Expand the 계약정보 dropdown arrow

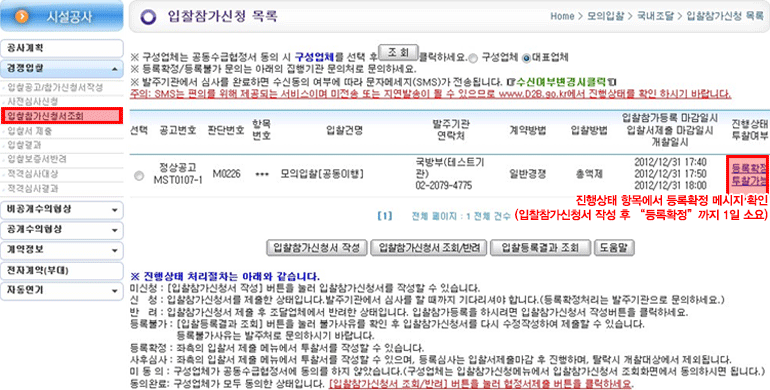(114, 251)
